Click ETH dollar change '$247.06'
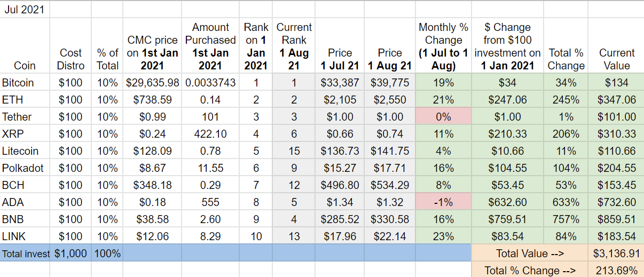This screenshot has height=277, width=644. point(507,100)
